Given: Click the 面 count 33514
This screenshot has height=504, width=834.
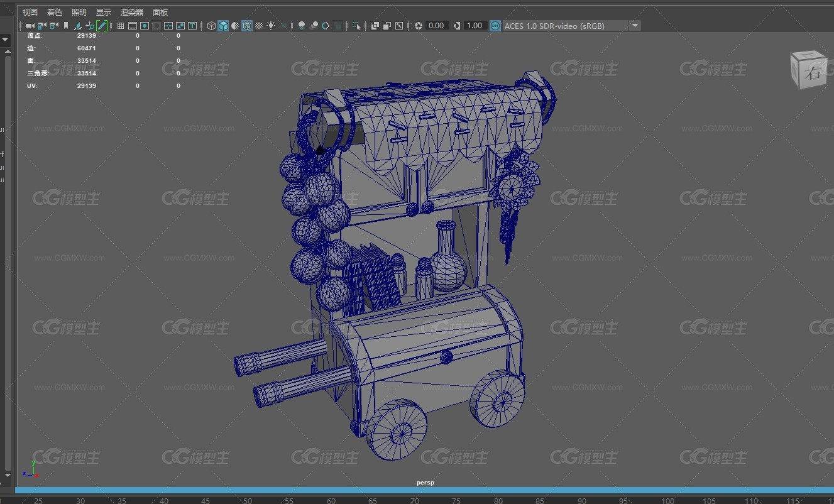Looking at the screenshot, I should (x=87, y=60).
